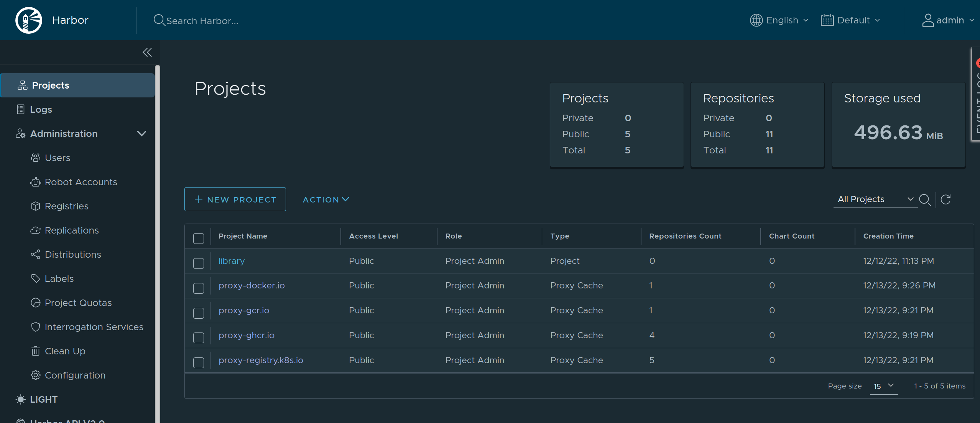This screenshot has width=980, height=423.
Task: Expand the ACTION dropdown
Action: point(326,199)
